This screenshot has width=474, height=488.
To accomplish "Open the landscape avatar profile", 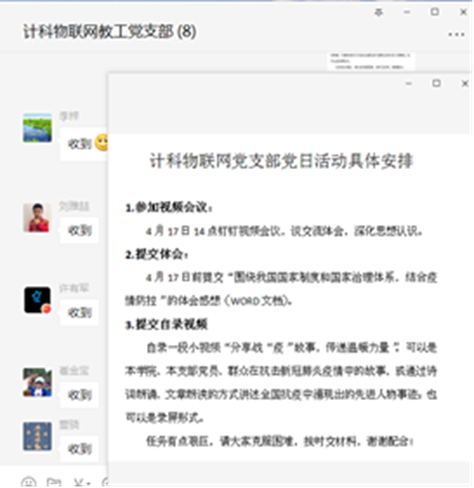I will [x=37, y=128].
